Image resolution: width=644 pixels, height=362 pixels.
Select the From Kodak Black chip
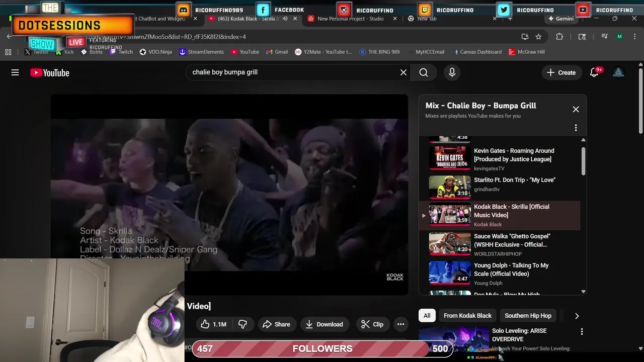point(467,316)
